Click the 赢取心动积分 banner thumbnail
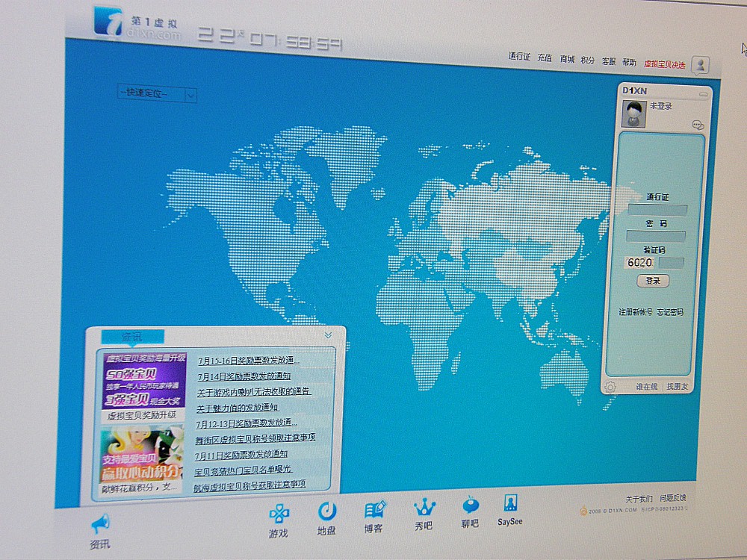 click(x=141, y=453)
